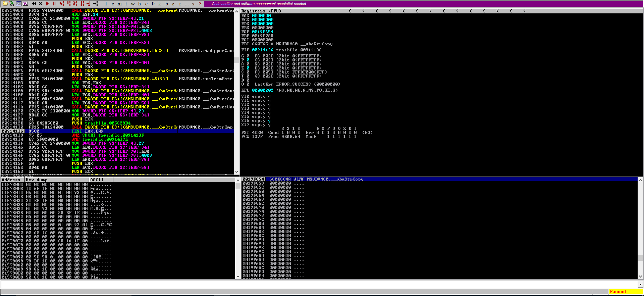644x296 pixels.
Task: Open Memory map via 'm' button
Action: pyautogui.click(x=119, y=4)
